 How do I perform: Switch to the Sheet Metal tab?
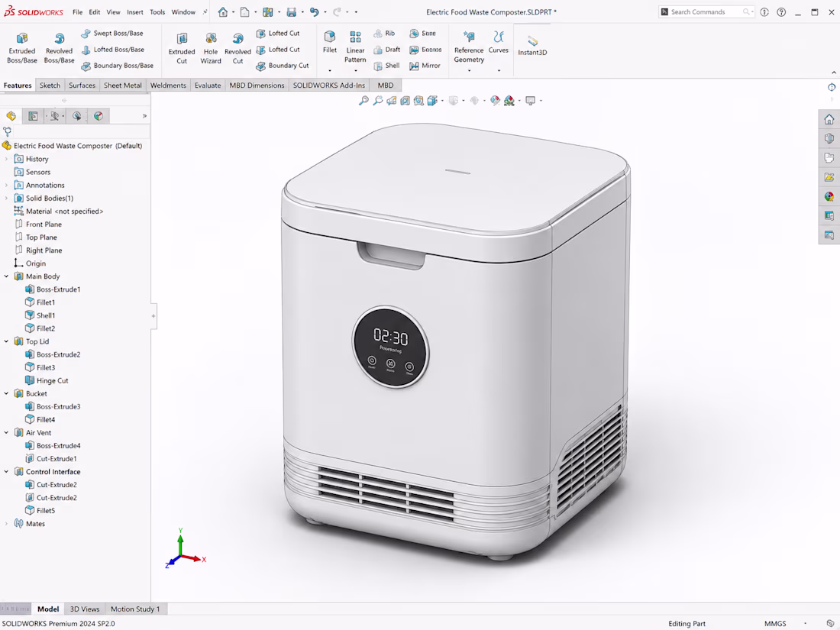(123, 86)
